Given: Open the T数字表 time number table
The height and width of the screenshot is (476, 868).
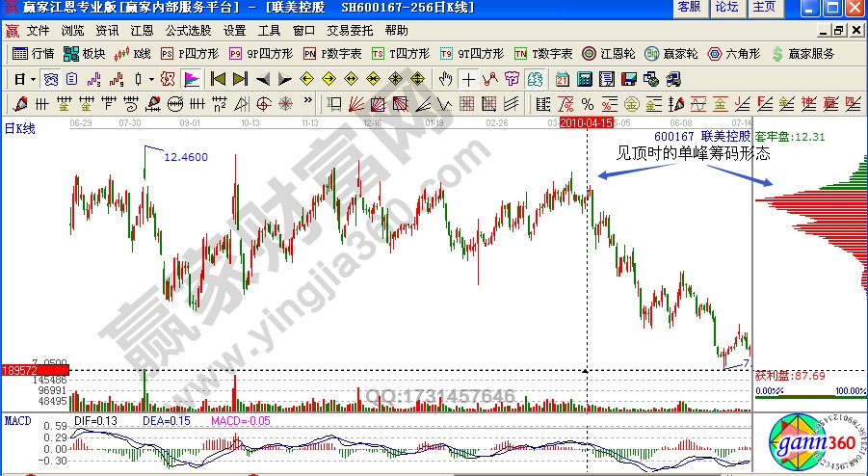Looking at the screenshot, I should click(x=543, y=54).
